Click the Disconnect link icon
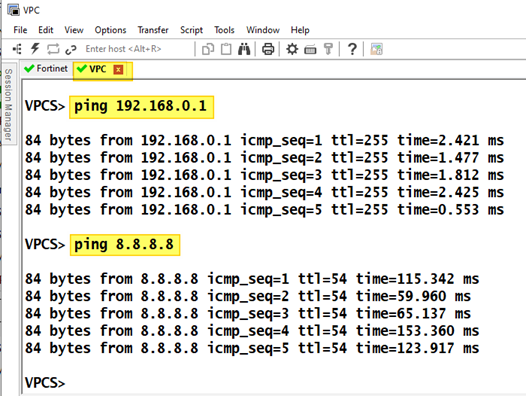 (71, 49)
